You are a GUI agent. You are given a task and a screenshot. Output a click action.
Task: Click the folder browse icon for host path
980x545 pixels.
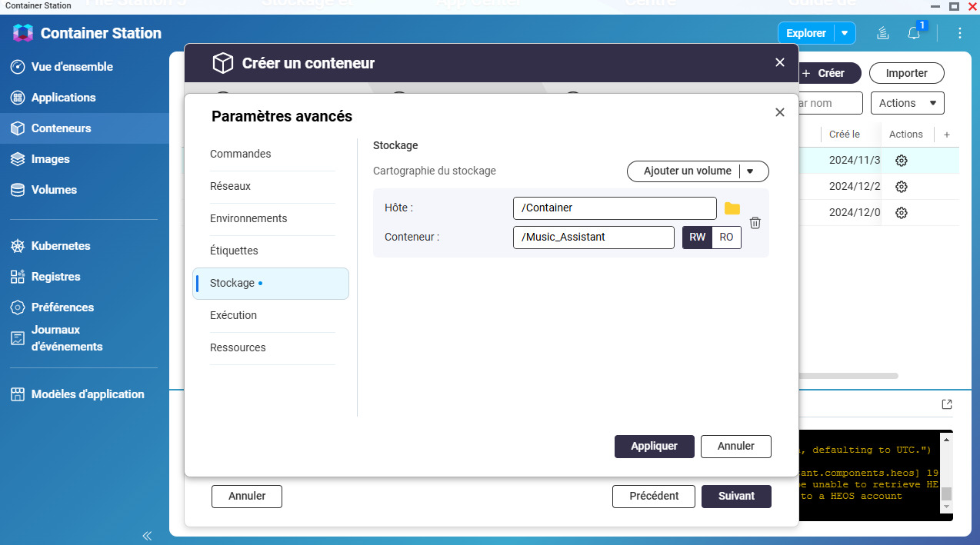[x=732, y=208]
